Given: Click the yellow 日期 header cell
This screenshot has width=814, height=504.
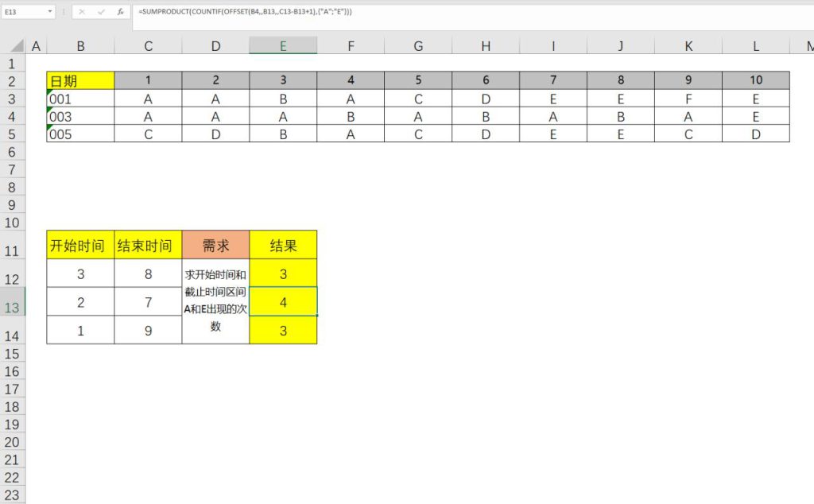Looking at the screenshot, I should (x=80, y=80).
